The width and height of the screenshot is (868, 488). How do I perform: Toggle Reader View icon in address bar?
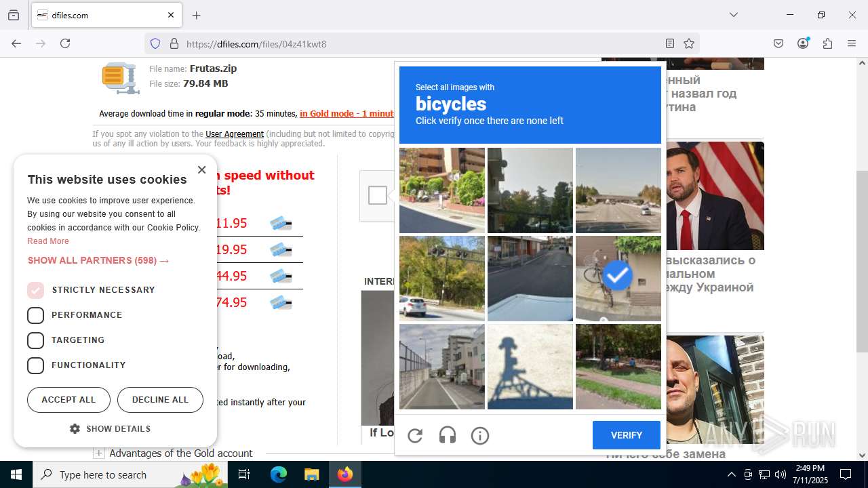coord(670,43)
